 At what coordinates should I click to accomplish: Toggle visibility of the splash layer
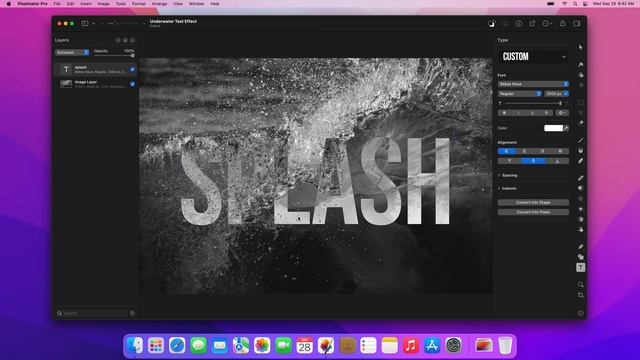coord(132,69)
